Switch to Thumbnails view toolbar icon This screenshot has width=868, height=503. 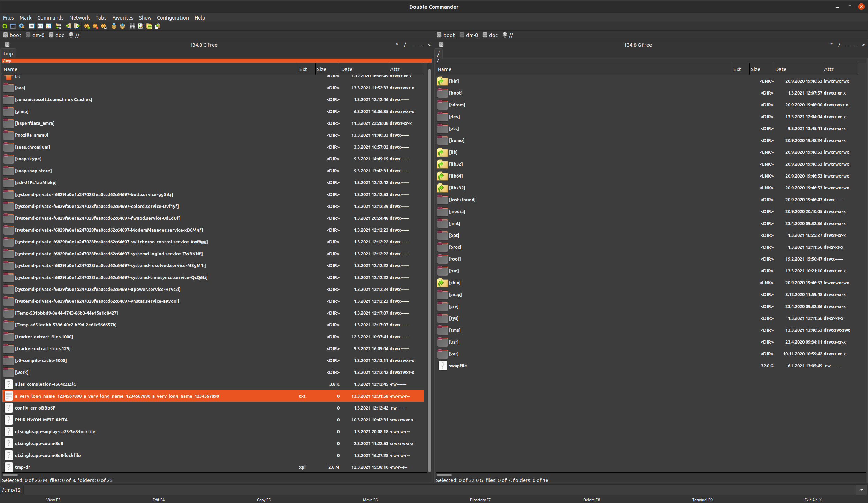[x=48, y=26]
